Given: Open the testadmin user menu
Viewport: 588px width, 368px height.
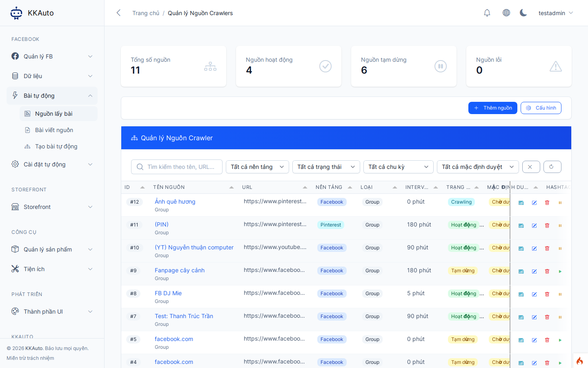Looking at the screenshot, I should point(556,13).
